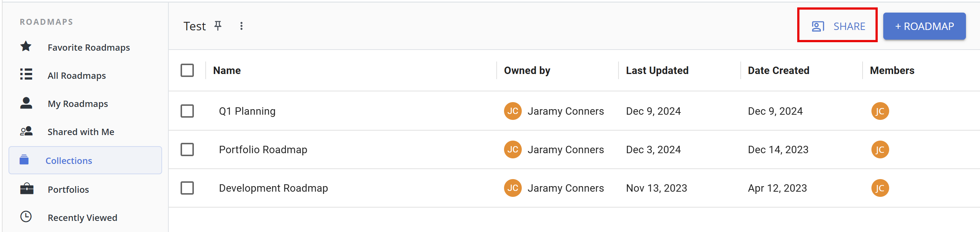This screenshot has height=232, width=980.
Task: Click the Favorite Roadmaps star icon
Action: point(26,47)
